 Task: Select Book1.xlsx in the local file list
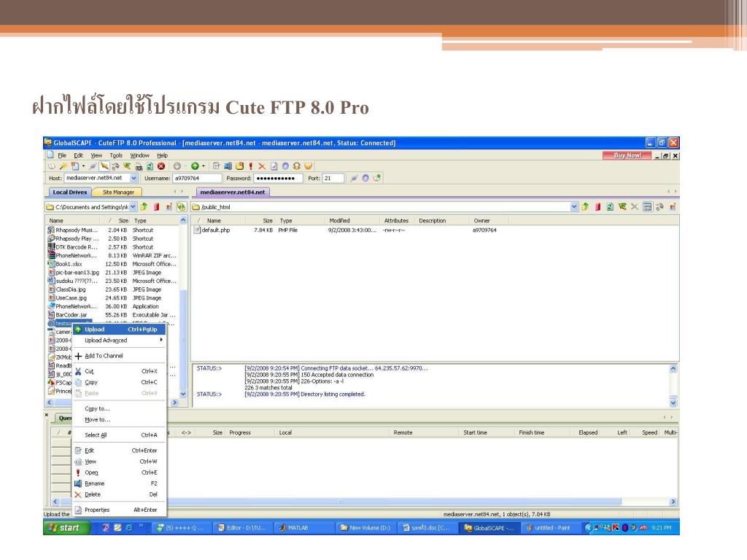pyautogui.click(x=69, y=264)
